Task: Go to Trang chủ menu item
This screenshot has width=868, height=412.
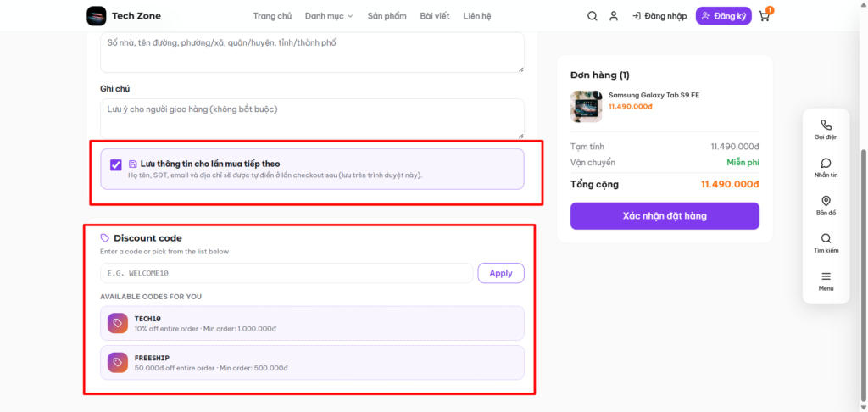Action: pos(272,16)
